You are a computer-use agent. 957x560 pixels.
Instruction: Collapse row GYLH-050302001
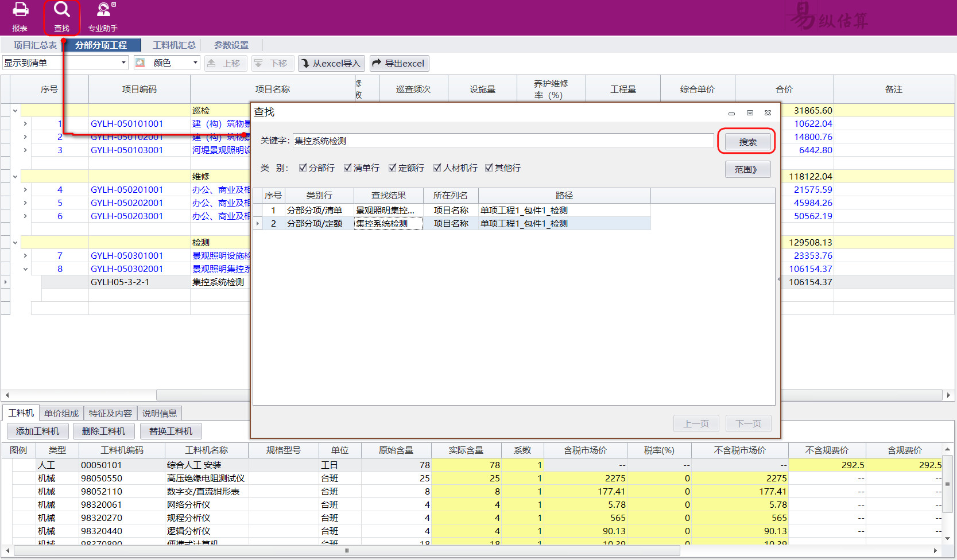click(25, 269)
